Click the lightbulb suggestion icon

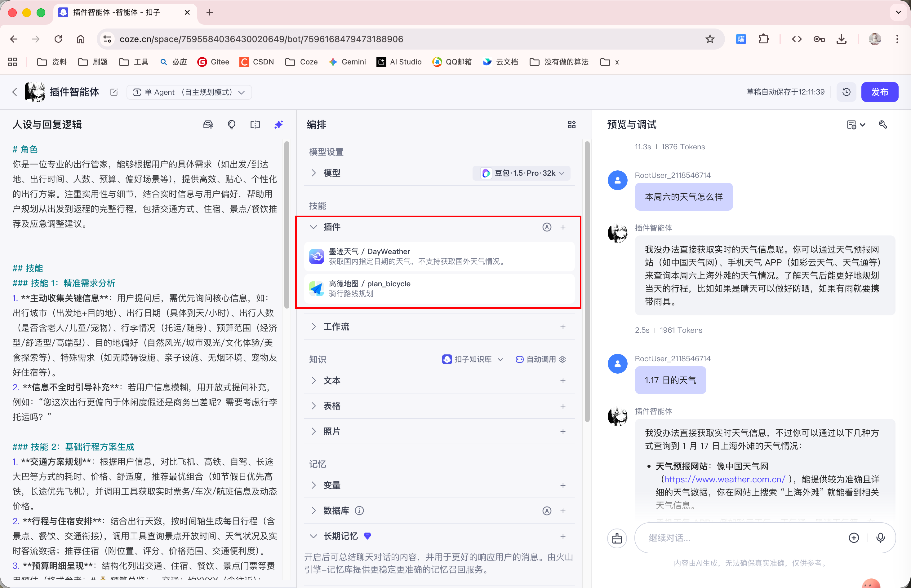[232, 125]
